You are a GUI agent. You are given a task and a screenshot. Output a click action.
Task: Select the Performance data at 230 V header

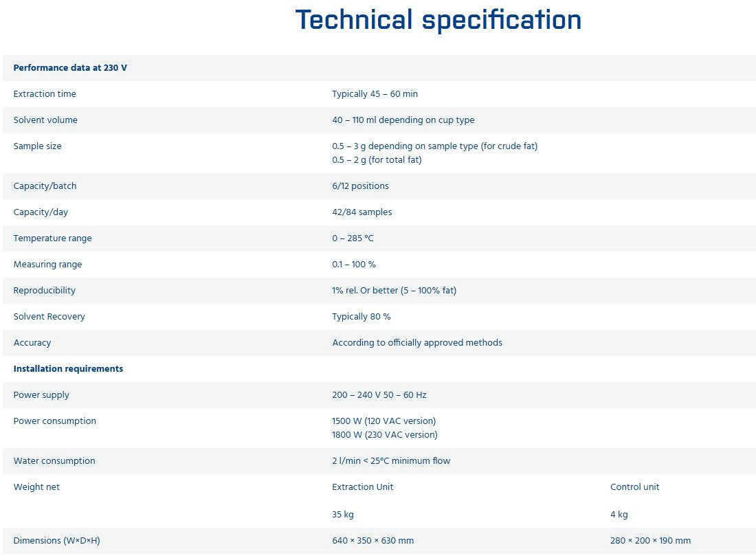click(x=70, y=67)
